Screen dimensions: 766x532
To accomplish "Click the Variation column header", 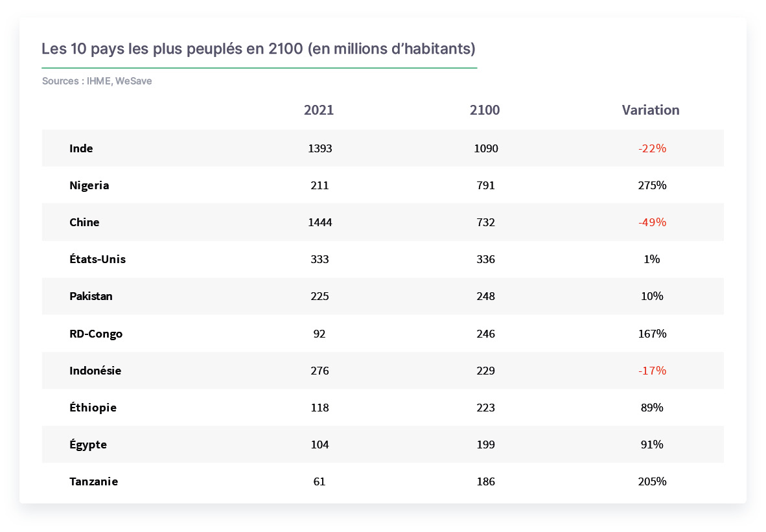I will [650, 110].
